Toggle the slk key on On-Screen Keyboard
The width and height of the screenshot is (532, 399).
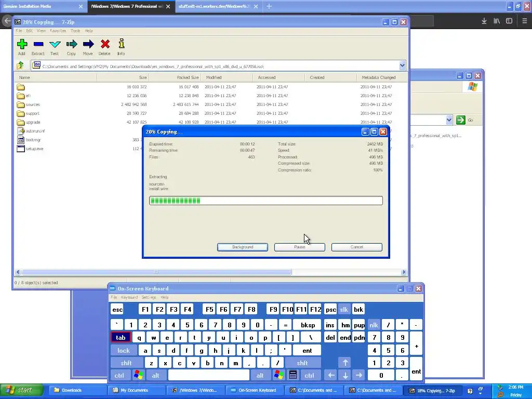coord(344,310)
